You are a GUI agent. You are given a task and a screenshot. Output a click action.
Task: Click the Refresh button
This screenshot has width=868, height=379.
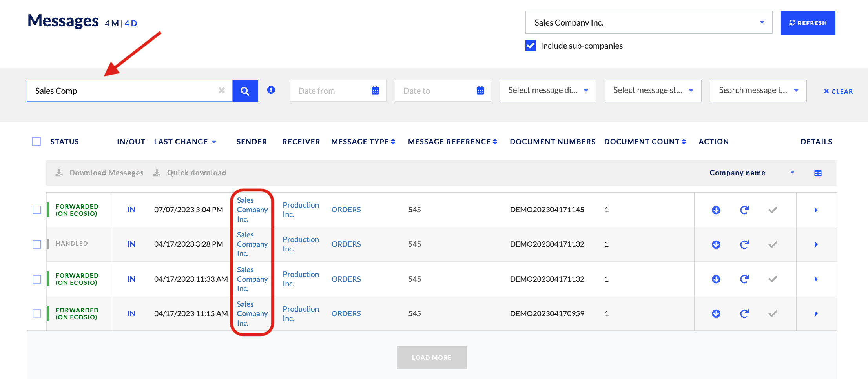pyautogui.click(x=808, y=23)
